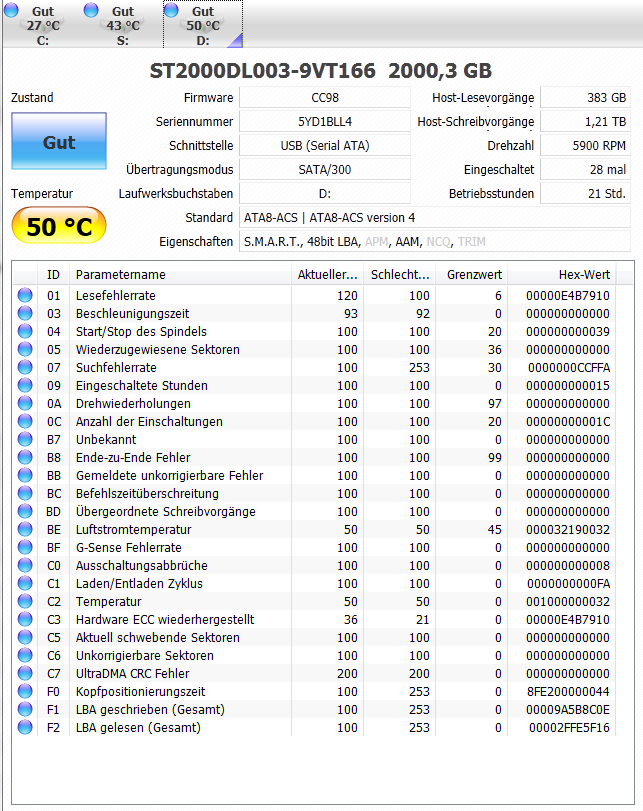Click the Schlecht... column header
This screenshot has height=811, width=643.
(399, 275)
